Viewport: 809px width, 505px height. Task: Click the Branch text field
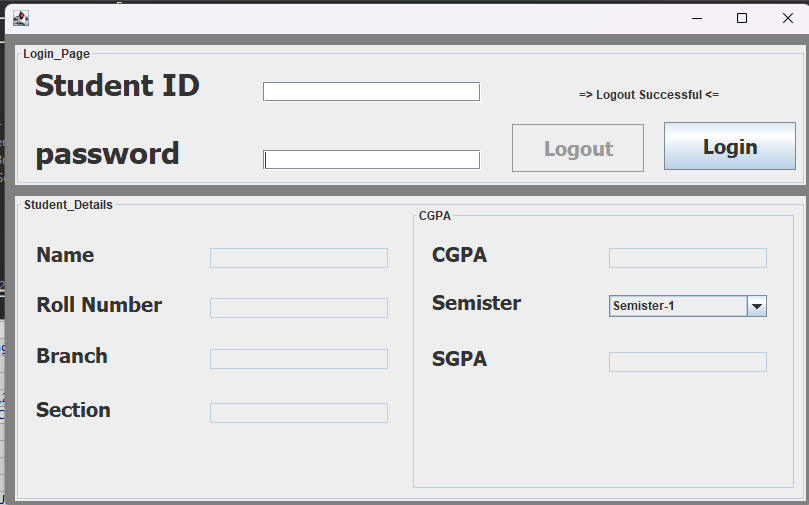coord(299,359)
